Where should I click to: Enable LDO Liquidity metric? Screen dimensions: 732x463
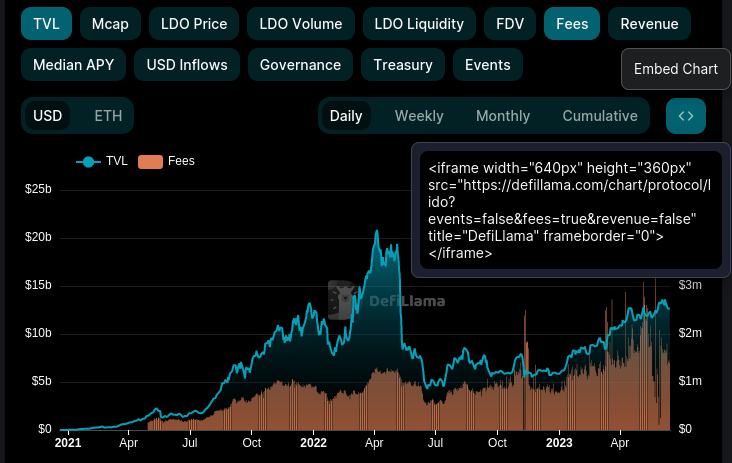pyautogui.click(x=419, y=24)
